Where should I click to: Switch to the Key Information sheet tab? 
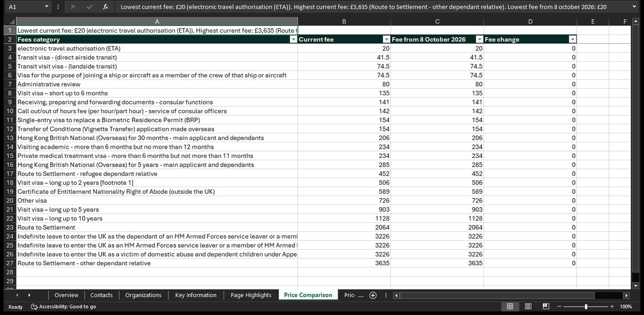(195, 295)
